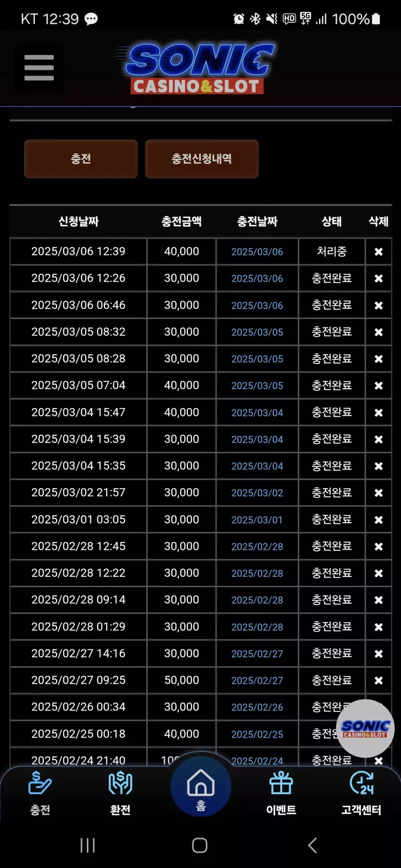Open the 2025/03/06 charge date link in top row
Viewport: 401px width, 868px height.
[x=257, y=252]
